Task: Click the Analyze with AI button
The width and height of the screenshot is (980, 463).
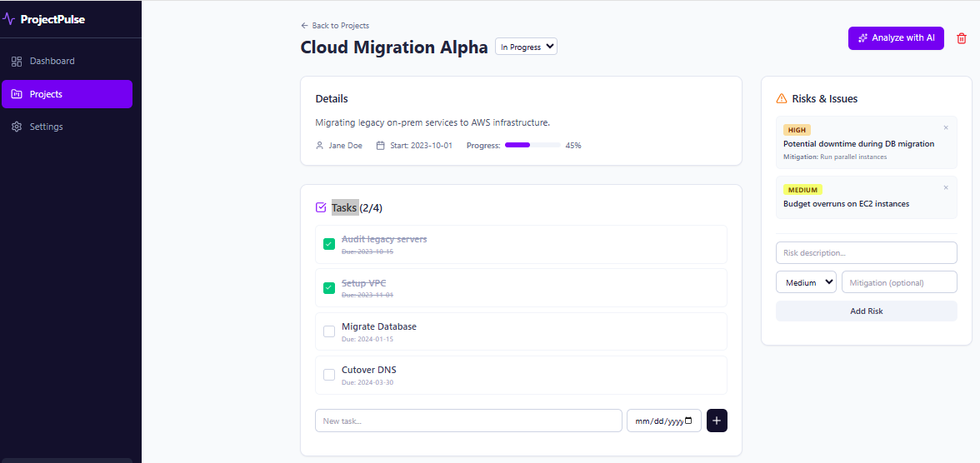Action: (896, 38)
